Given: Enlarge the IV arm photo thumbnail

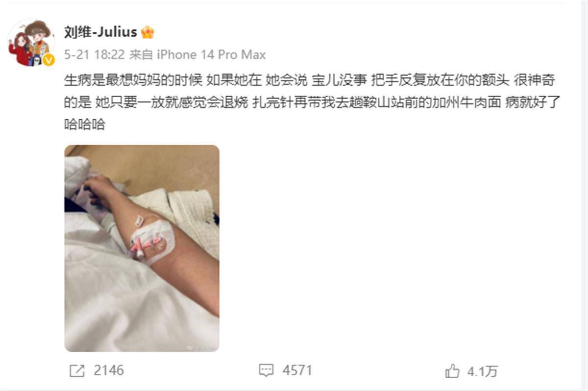Looking at the screenshot, I should point(142,248).
